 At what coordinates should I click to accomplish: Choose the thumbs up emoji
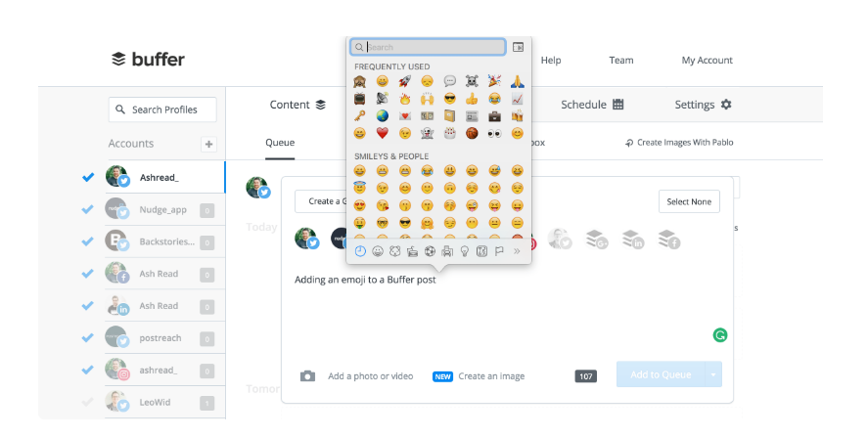pyautogui.click(x=472, y=99)
